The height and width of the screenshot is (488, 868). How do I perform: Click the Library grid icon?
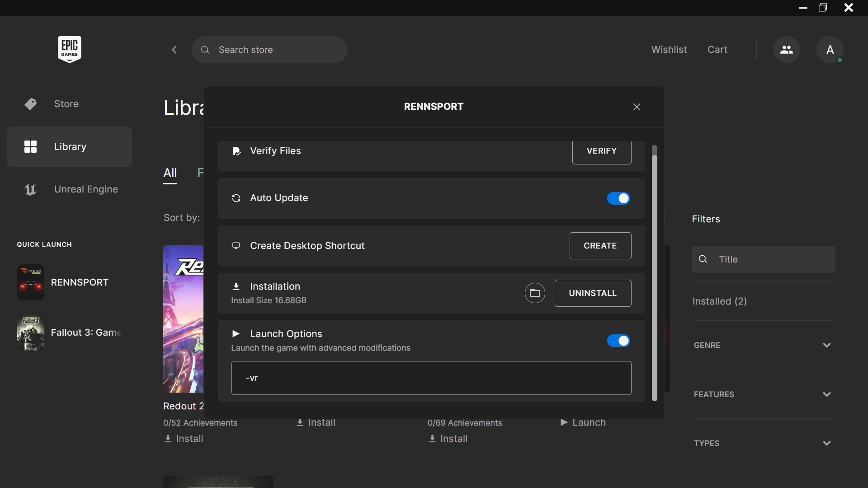tap(30, 146)
